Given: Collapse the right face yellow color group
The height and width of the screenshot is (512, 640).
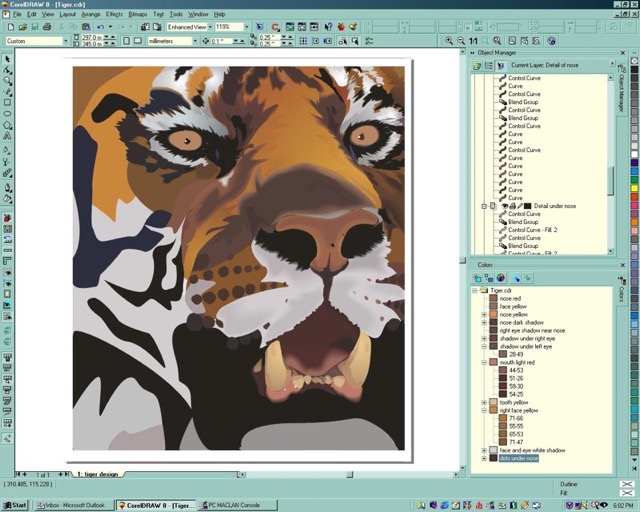Looking at the screenshot, I should coord(484,410).
